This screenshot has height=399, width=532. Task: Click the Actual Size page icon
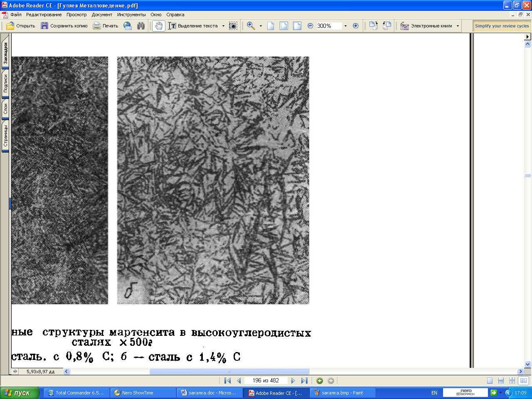(x=271, y=26)
